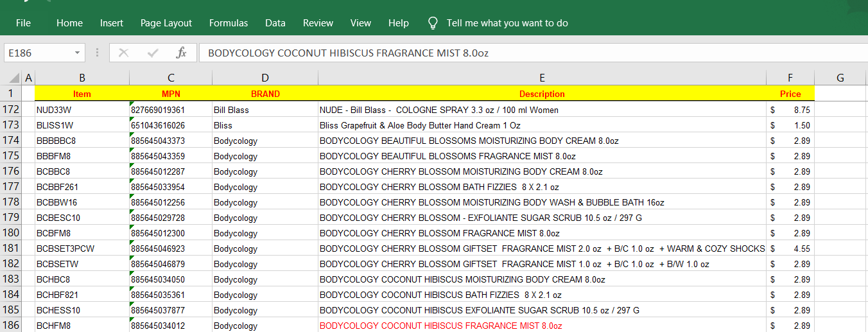This screenshot has height=332, width=868.
Task: Click the Description header cell
Action: pyautogui.click(x=542, y=94)
